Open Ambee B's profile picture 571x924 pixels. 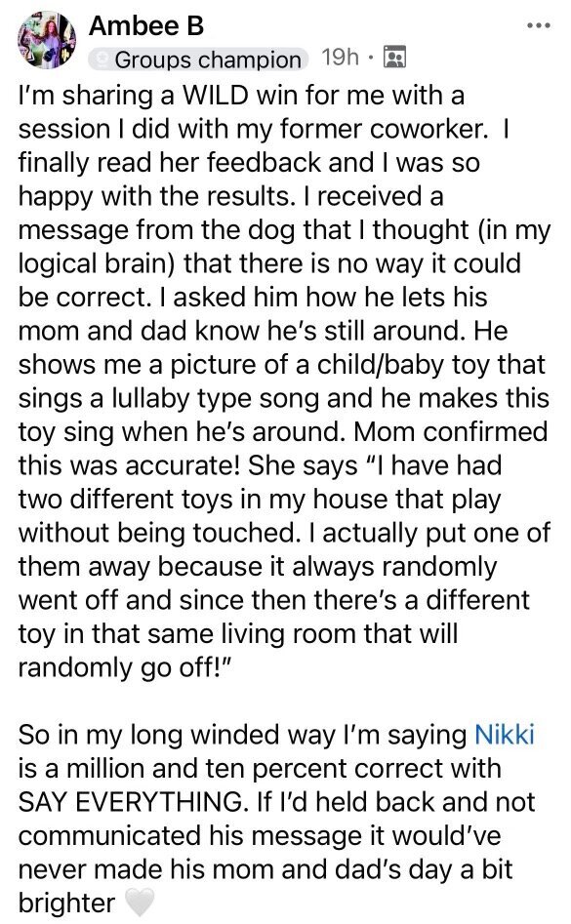coord(48,40)
